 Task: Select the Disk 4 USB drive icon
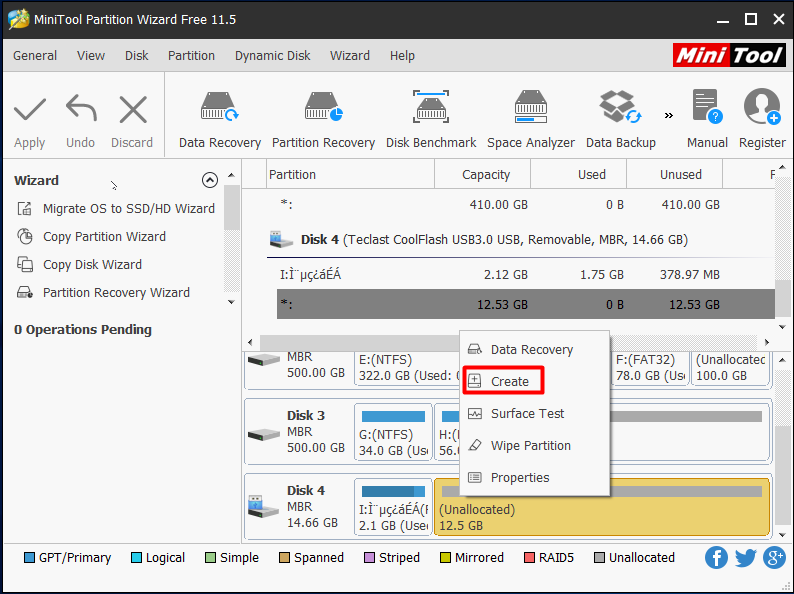pos(263,506)
